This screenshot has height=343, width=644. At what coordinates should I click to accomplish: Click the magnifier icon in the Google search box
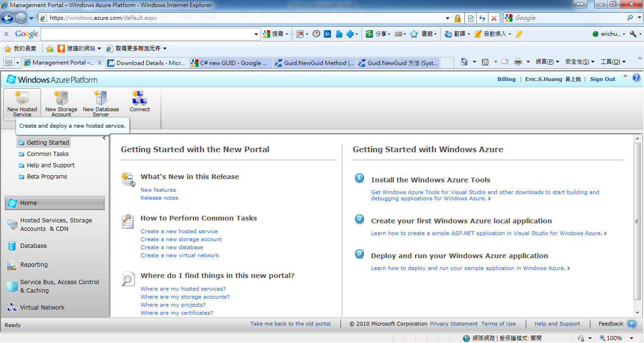tap(630, 18)
